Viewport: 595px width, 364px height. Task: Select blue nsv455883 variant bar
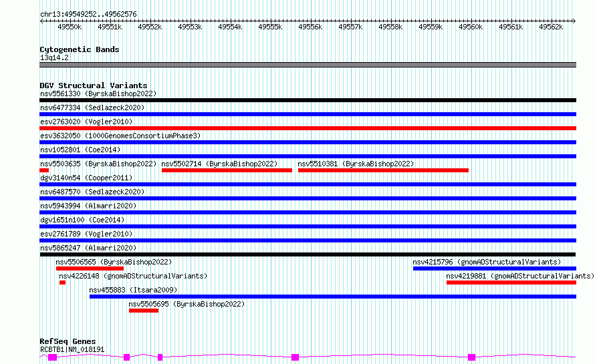coord(333,297)
